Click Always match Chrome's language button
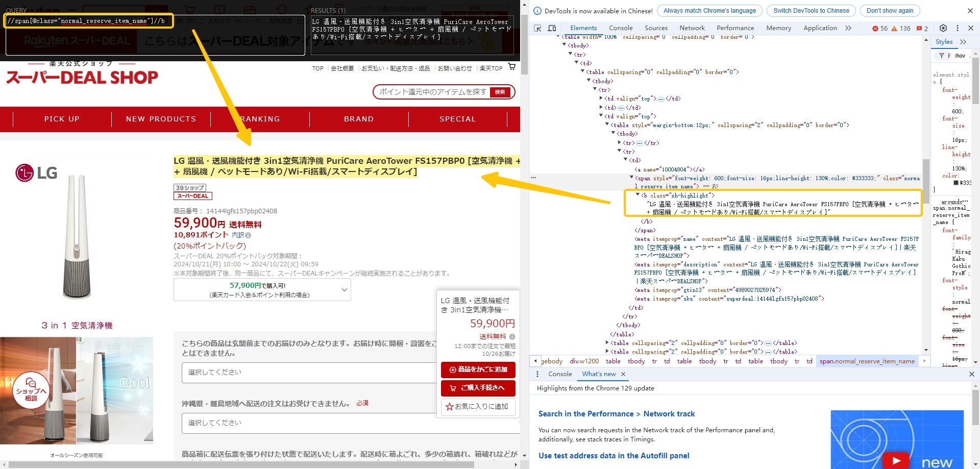Screen dimensions: 980x469 [709, 11]
